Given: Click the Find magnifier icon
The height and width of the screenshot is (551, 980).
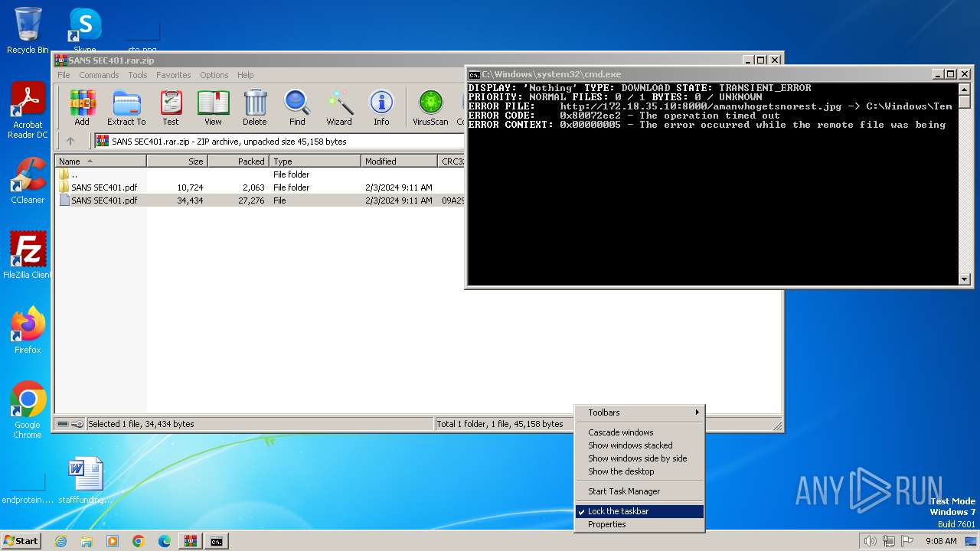Looking at the screenshot, I should point(297,107).
